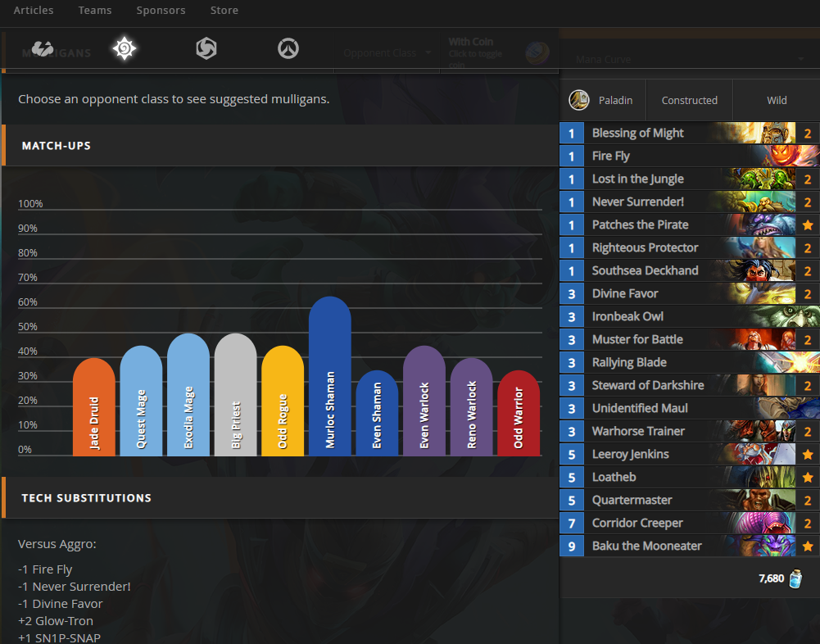The width and height of the screenshot is (820, 644).
Task: Select Leeroy Jenkins card row
Action: pyautogui.click(x=690, y=454)
